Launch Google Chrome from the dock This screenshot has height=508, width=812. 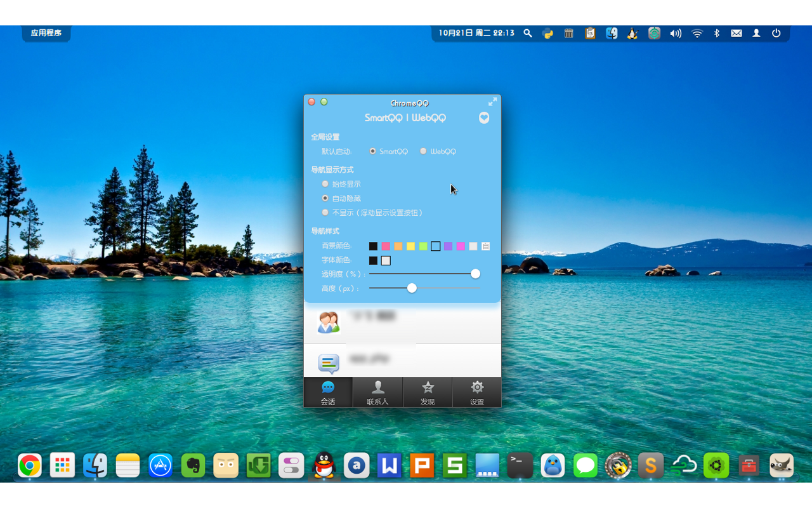[30, 465]
